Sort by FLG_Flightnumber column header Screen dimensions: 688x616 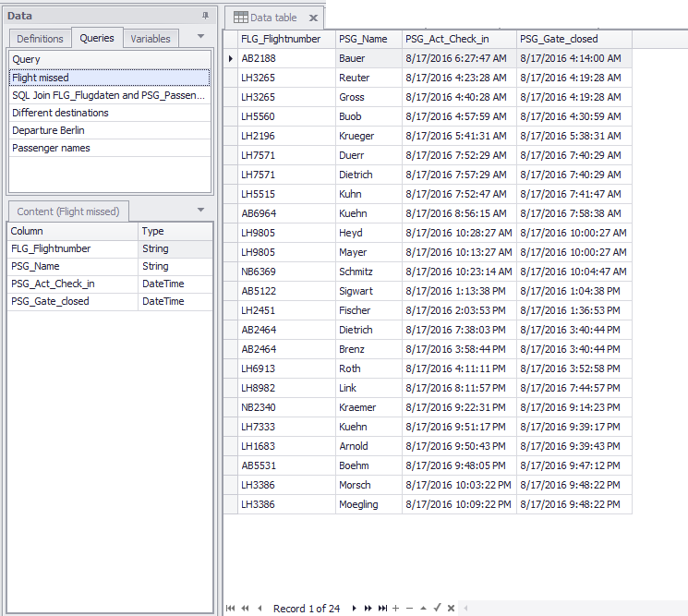(x=286, y=39)
